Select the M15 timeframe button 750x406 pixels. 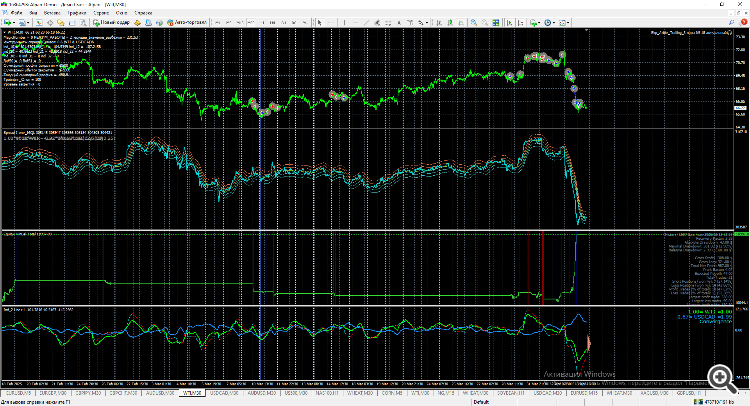239,22
